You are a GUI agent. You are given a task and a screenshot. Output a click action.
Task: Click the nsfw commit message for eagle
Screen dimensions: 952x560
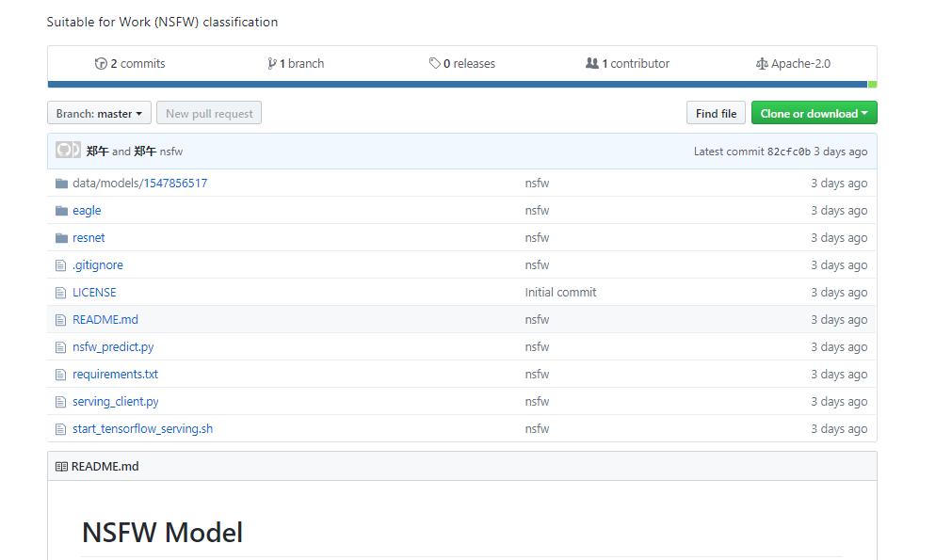(x=538, y=211)
